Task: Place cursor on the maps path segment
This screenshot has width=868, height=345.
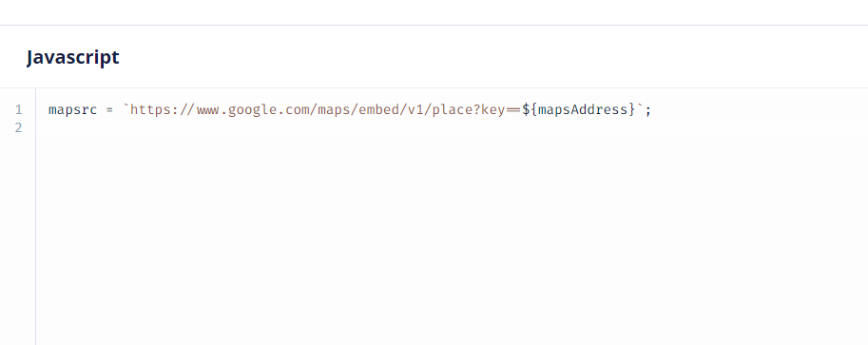Action: pyautogui.click(x=334, y=109)
